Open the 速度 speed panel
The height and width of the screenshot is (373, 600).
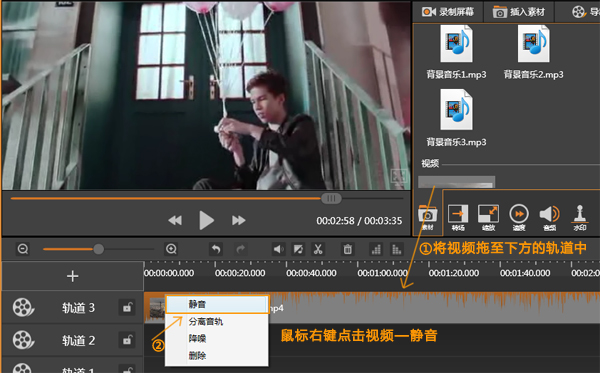click(519, 218)
